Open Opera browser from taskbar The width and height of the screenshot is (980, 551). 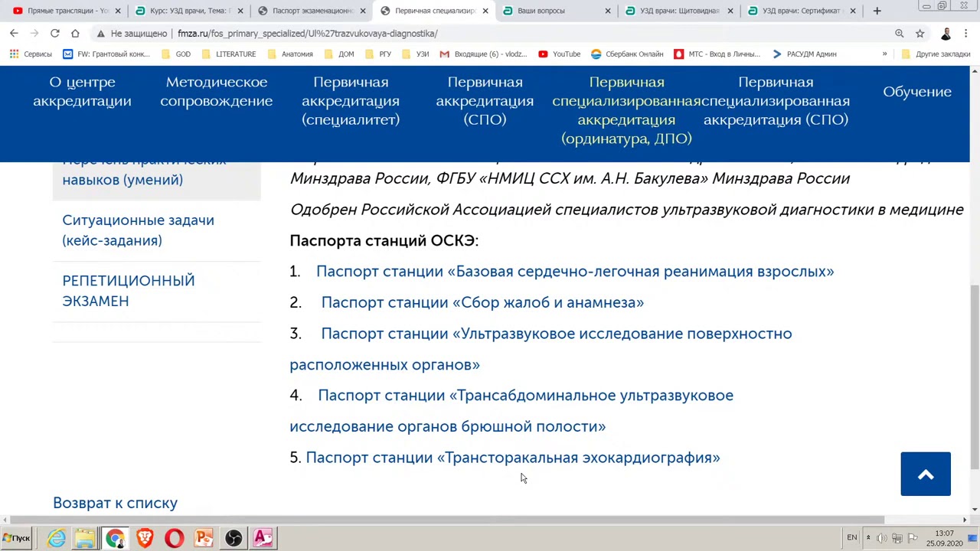click(174, 538)
